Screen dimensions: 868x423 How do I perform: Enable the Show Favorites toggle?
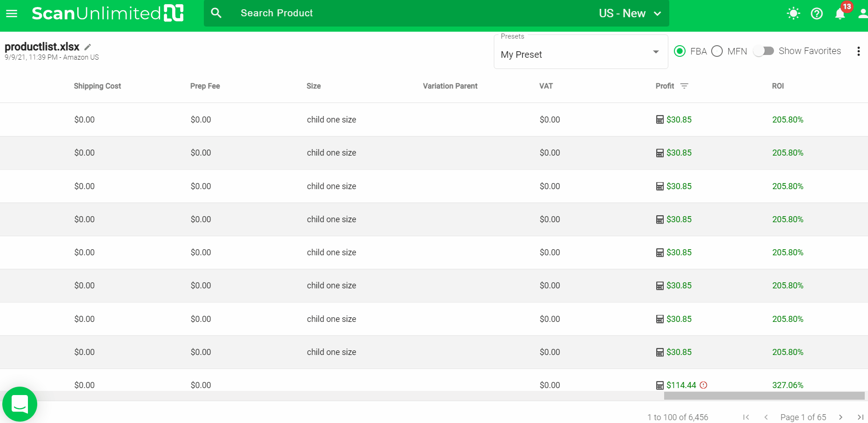[763, 51]
